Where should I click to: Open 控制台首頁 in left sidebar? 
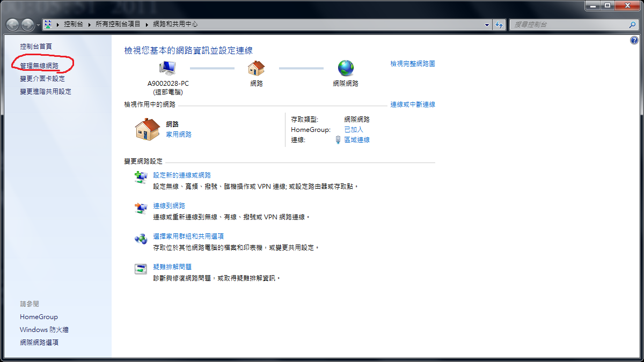coord(36,47)
